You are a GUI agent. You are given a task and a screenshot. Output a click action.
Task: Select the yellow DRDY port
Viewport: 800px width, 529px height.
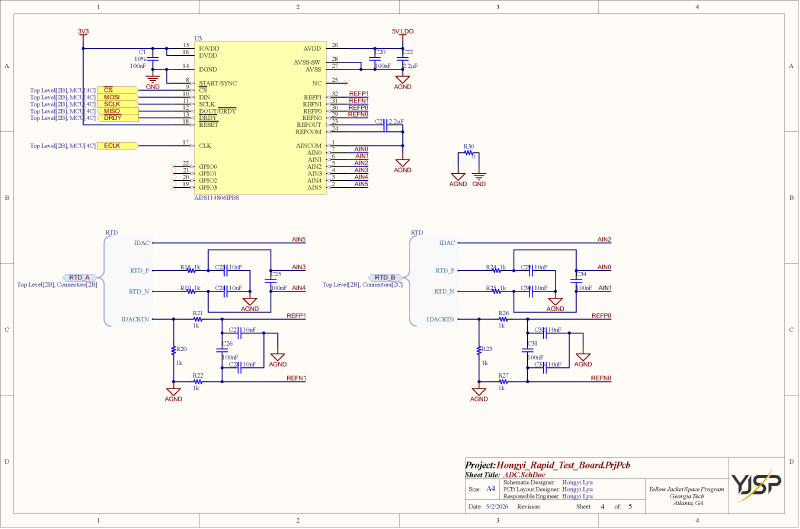[x=117, y=118]
